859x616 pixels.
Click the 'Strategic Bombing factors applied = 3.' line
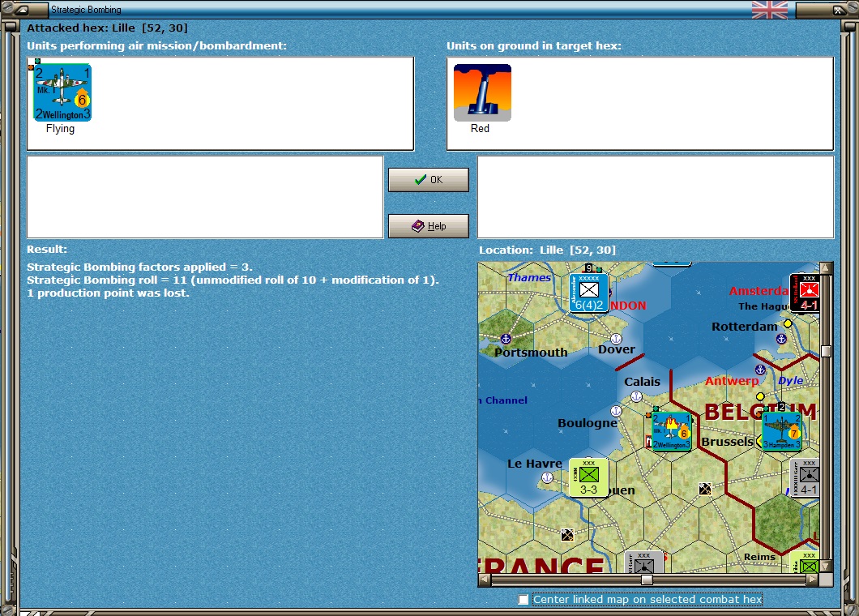pos(139,267)
